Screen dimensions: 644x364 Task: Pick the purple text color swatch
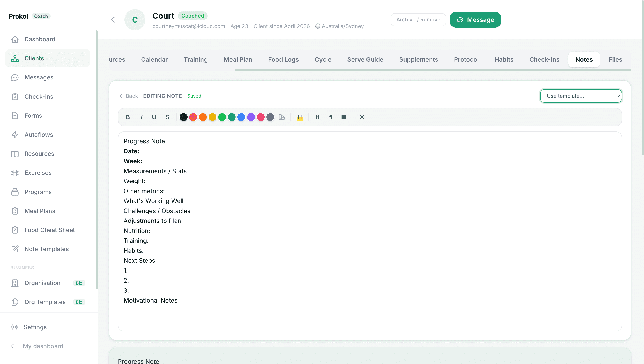pyautogui.click(x=251, y=117)
